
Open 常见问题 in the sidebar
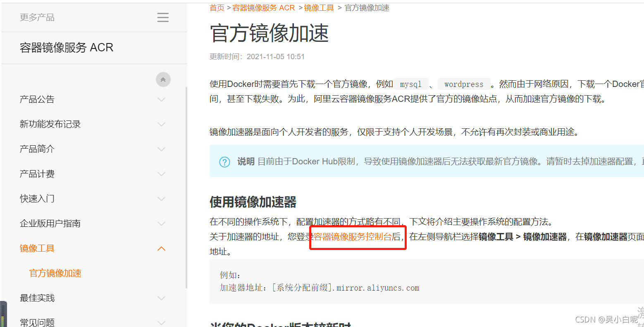point(37,322)
